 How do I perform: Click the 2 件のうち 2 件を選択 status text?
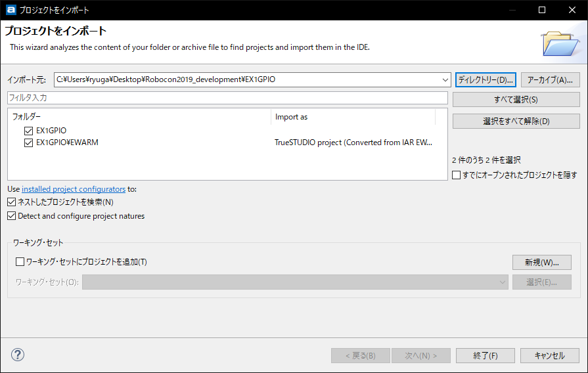(x=486, y=160)
